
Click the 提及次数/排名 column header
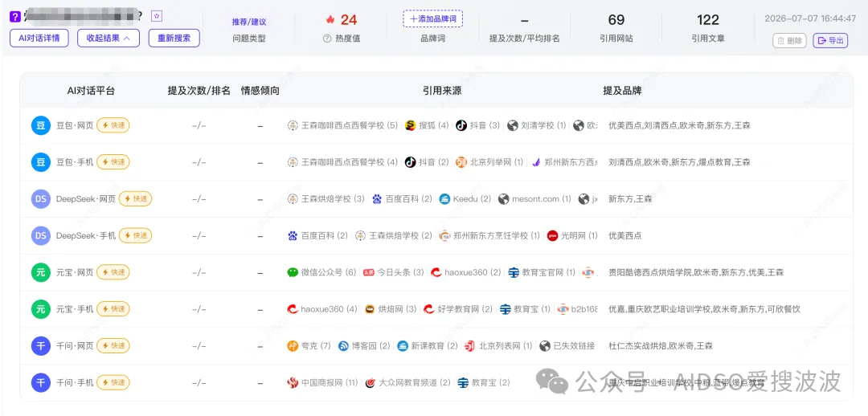point(199,91)
